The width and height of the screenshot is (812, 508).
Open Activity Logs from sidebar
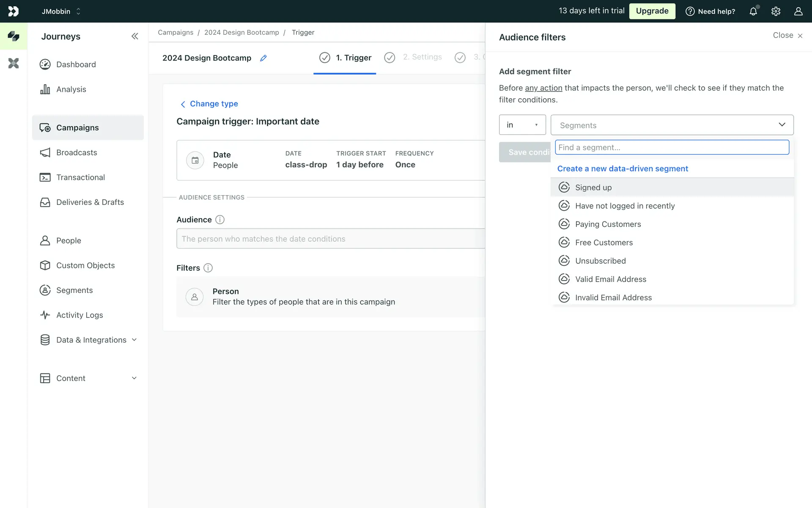tap(80, 315)
